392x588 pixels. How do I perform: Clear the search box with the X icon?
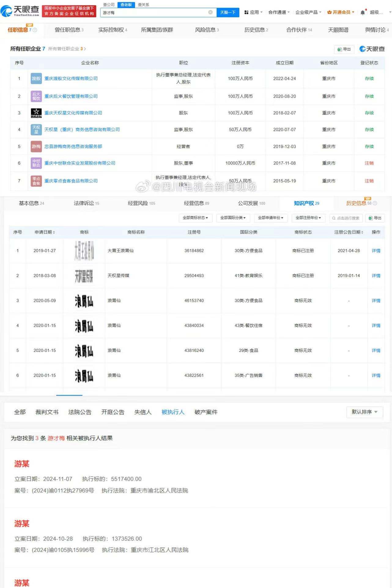coord(210,12)
